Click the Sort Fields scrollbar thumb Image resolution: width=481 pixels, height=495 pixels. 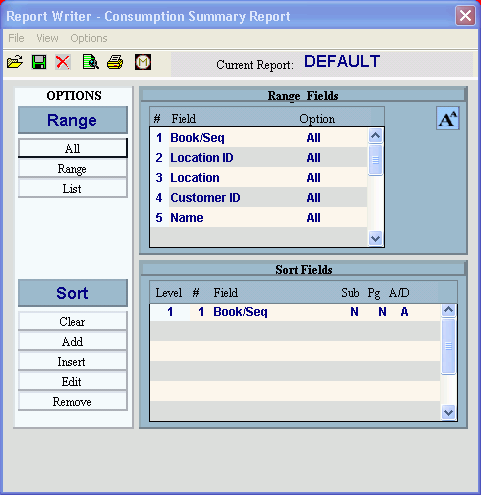(x=449, y=346)
